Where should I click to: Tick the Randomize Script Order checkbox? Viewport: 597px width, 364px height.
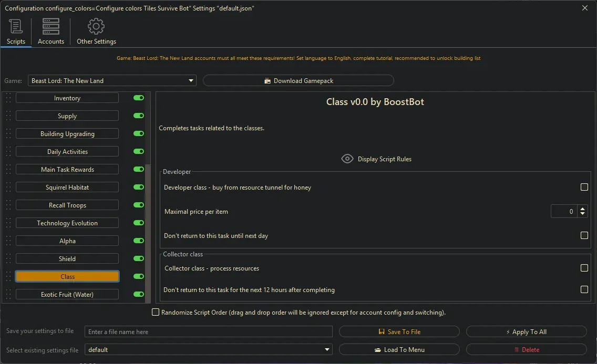pos(156,313)
